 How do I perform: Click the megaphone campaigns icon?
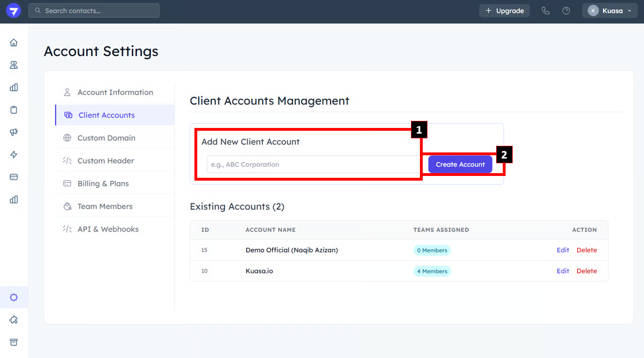[x=14, y=132]
